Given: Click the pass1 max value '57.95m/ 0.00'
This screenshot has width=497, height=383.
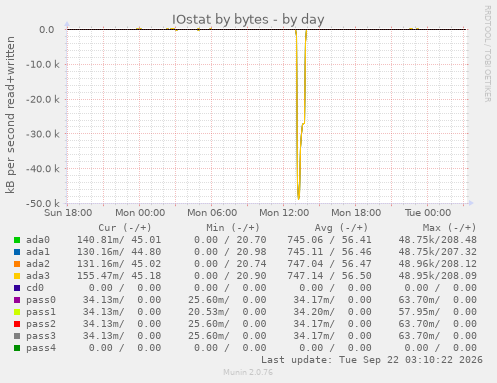Looking at the screenshot, I should [437, 312].
